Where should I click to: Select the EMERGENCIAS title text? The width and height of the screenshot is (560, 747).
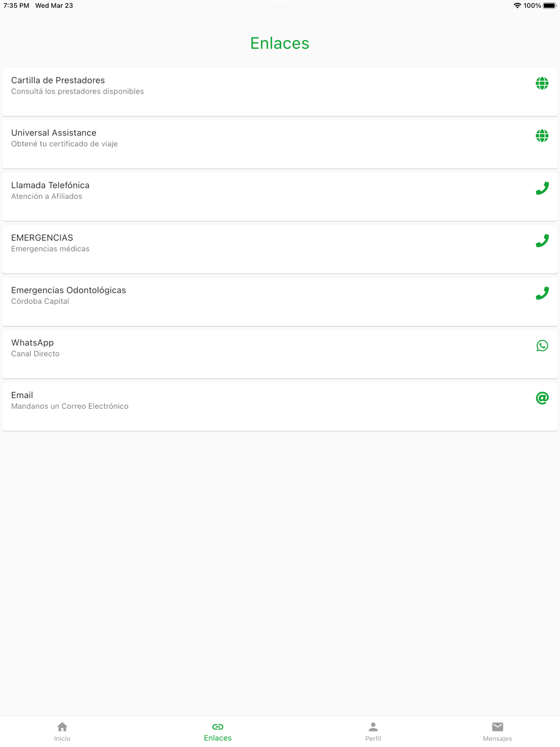pos(42,238)
